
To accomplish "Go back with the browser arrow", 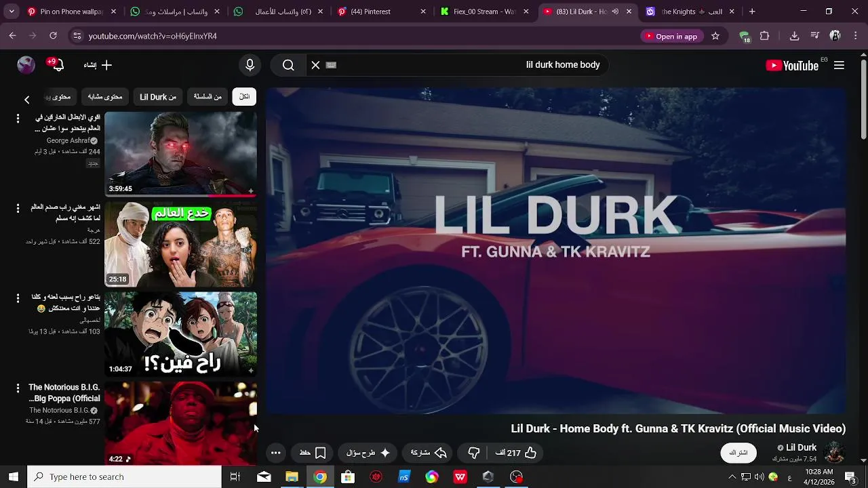I will [x=13, y=36].
